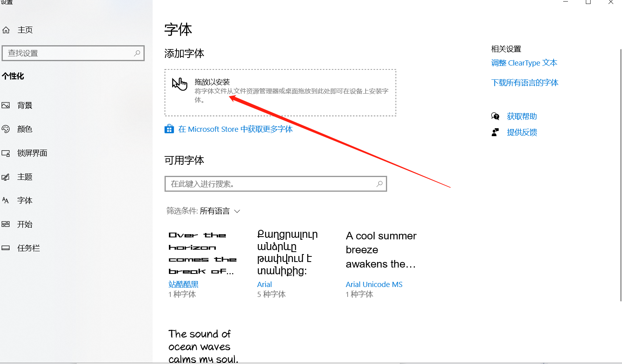Click the 任务栏 taskbar icon
Image resolution: width=622 pixels, height=364 pixels.
[6, 248]
